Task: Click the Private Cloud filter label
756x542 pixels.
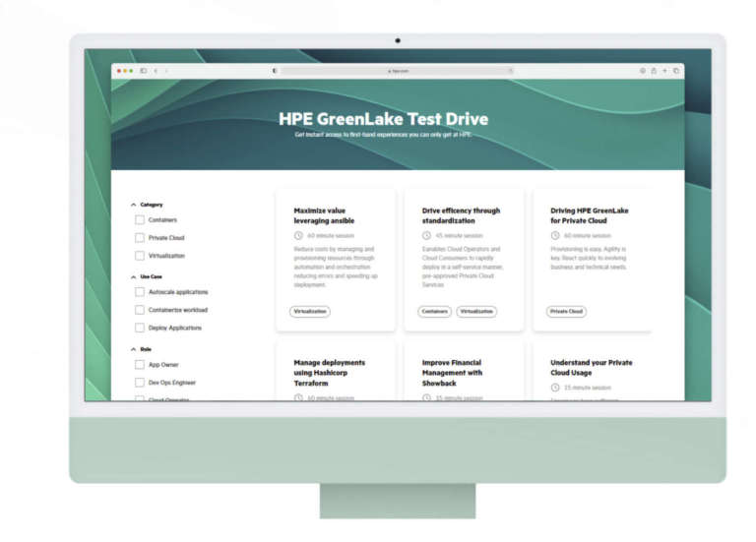Action: click(166, 237)
